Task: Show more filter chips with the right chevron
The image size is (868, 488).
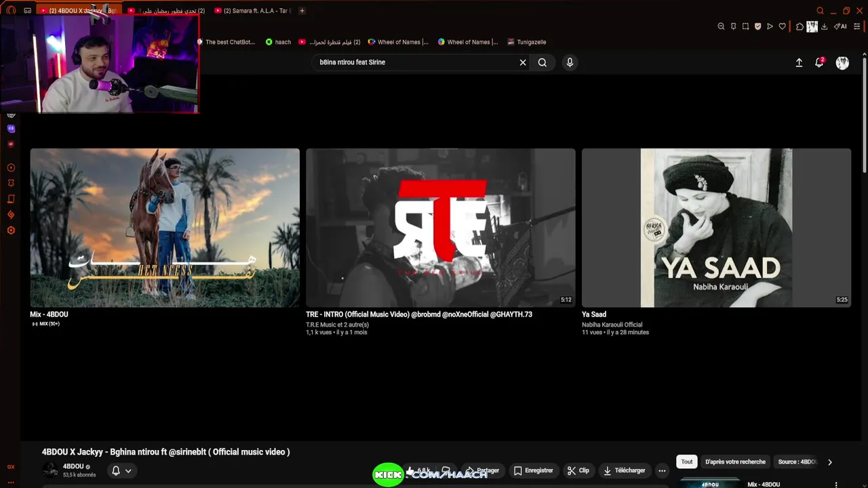Action: (x=829, y=462)
